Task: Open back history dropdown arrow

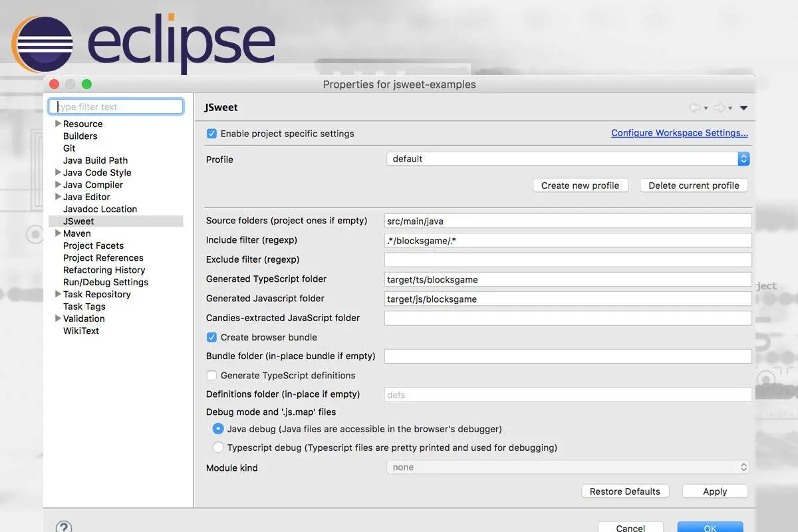Action: coord(706,108)
